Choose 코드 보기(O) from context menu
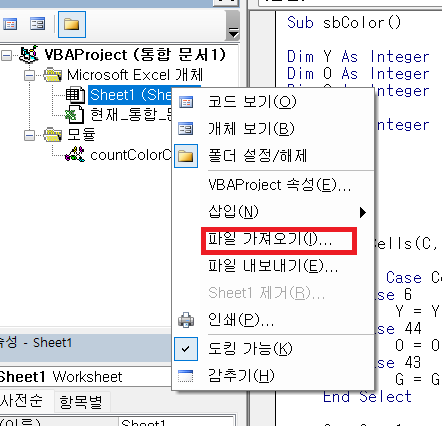442x426 pixels. tap(273, 102)
